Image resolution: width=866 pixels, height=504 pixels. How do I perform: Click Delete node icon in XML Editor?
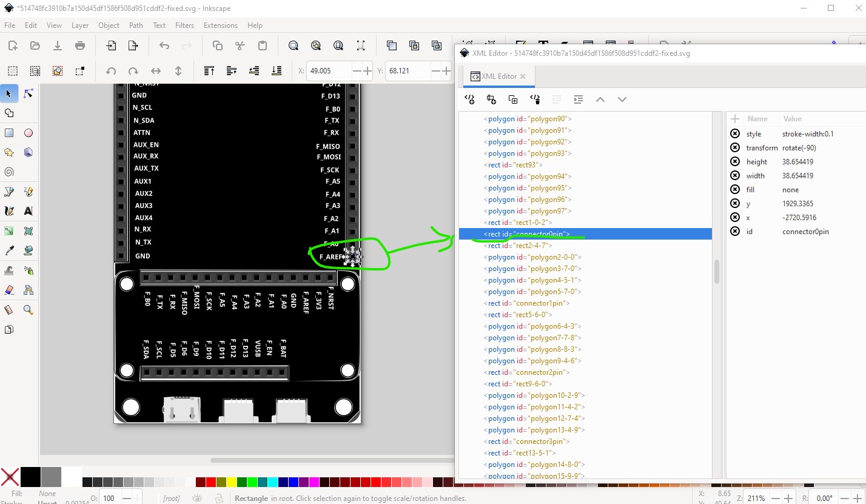point(535,99)
